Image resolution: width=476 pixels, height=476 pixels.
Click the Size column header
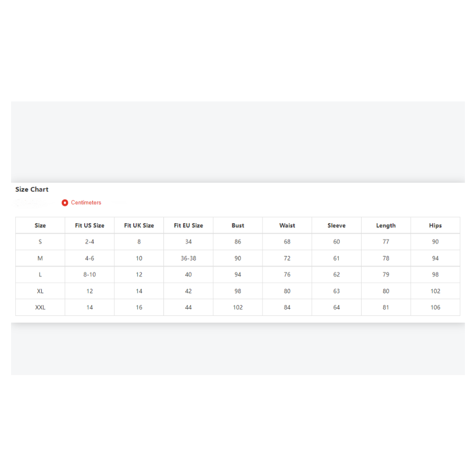pos(40,225)
